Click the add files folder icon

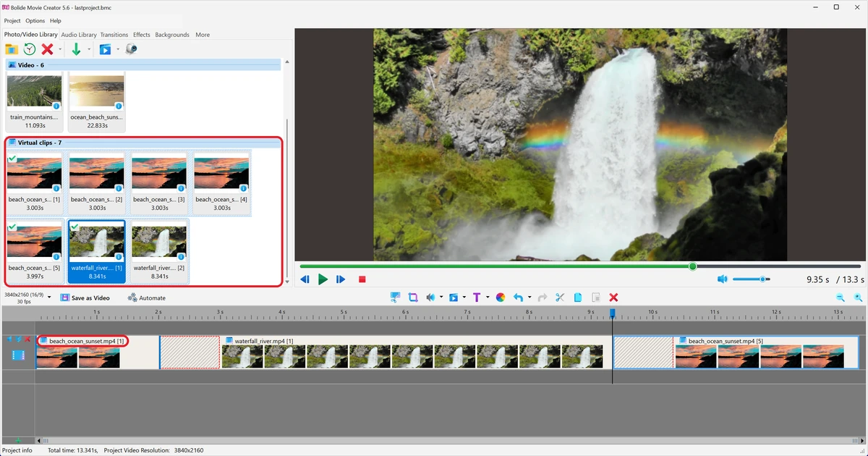point(12,49)
